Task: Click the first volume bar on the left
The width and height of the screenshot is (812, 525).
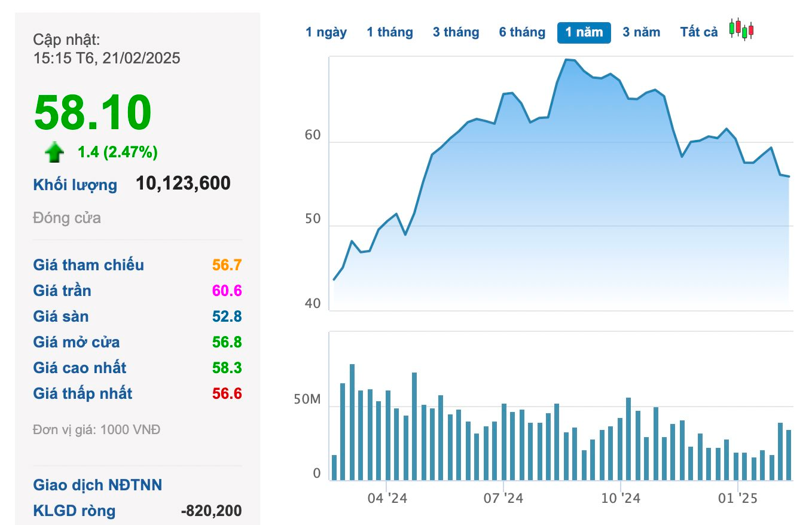Action: tap(334, 468)
